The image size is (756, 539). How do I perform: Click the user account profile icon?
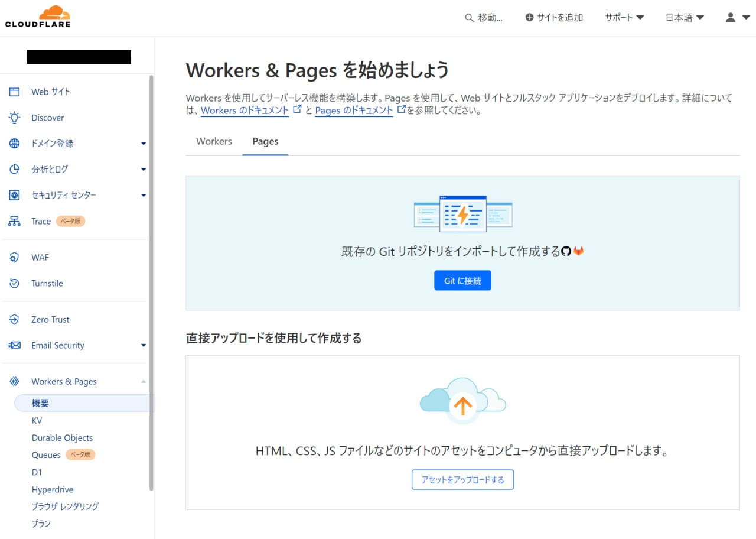click(x=731, y=18)
